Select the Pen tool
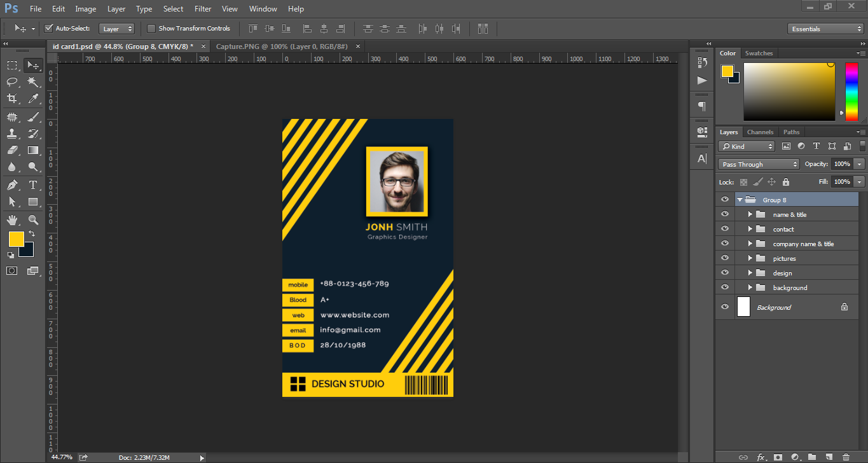 pos(12,185)
